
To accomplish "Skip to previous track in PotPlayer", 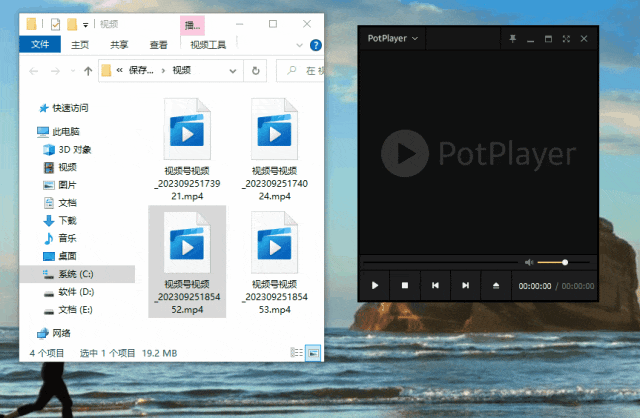I will pyautogui.click(x=435, y=285).
